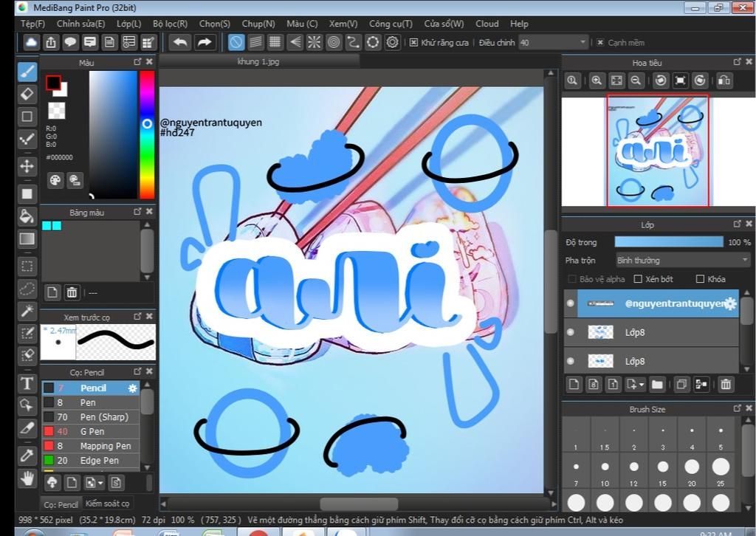The height and width of the screenshot is (536, 756).
Task: Toggle the Khử răng cưa checkbox
Action: (413, 42)
